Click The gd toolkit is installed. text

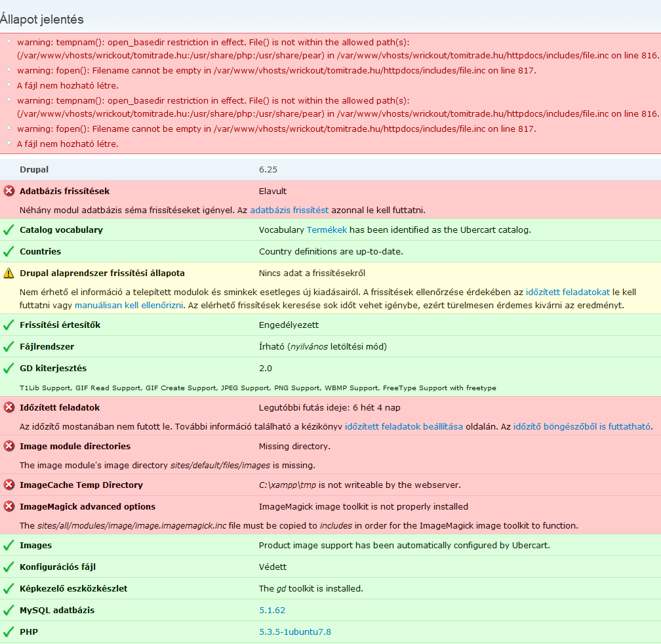click(311, 588)
